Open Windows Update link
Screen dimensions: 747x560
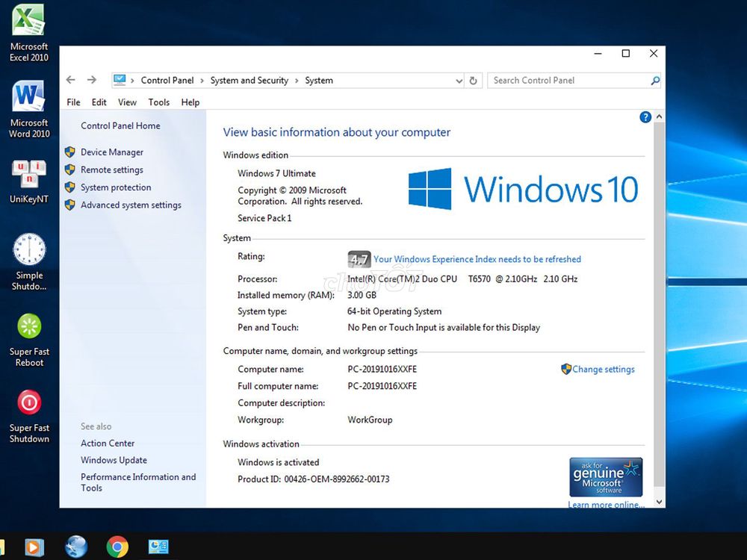click(x=114, y=460)
